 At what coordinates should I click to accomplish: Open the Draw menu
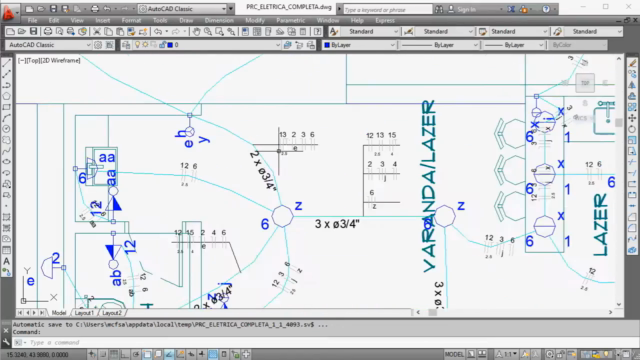186,20
